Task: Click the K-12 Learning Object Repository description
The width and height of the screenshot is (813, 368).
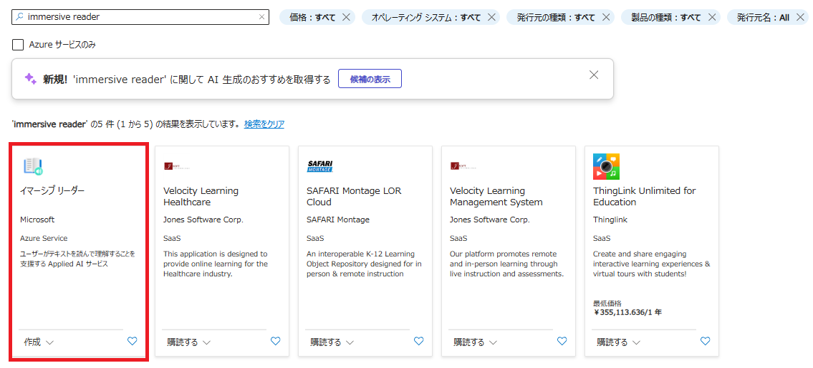Action: (x=364, y=264)
